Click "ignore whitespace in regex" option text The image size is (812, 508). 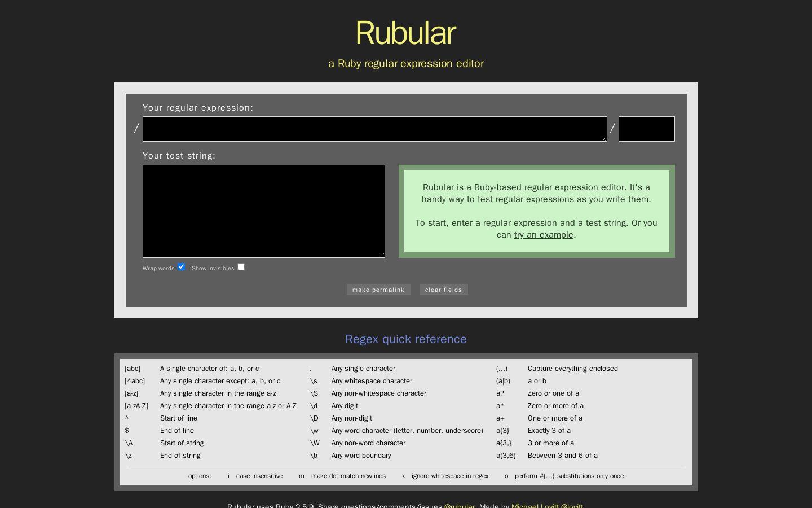[x=450, y=476]
